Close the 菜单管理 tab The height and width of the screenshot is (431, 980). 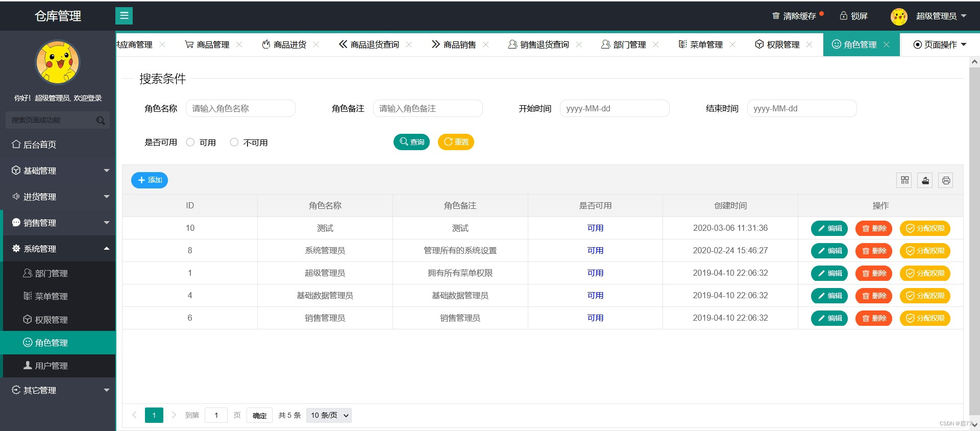pos(732,44)
